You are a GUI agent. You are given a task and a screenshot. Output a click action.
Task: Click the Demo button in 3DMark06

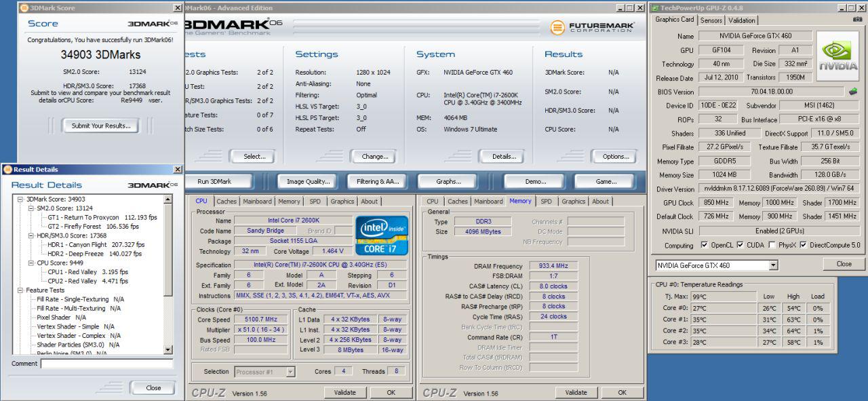click(536, 181)
